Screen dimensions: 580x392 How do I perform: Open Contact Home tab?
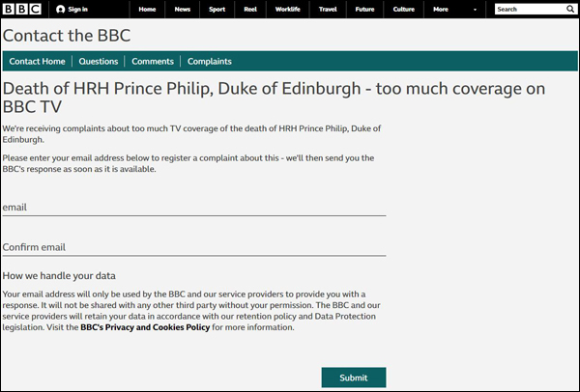(37, 62)
